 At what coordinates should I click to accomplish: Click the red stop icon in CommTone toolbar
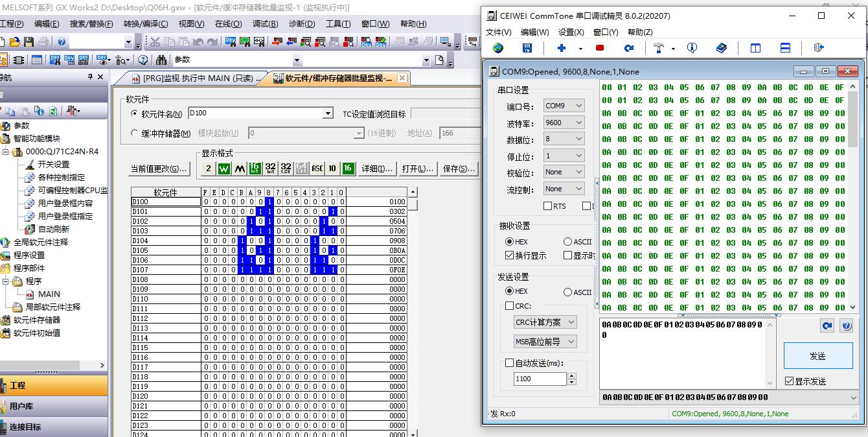point(600,48)
